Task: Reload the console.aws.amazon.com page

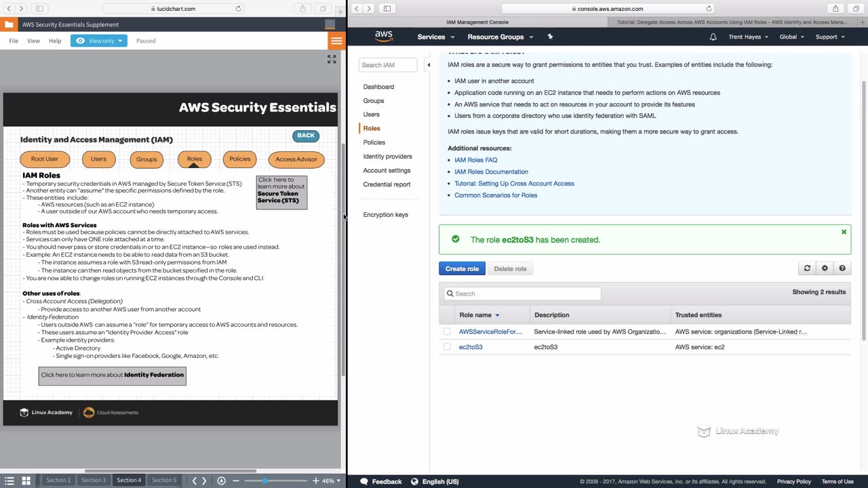Action: 709,9
